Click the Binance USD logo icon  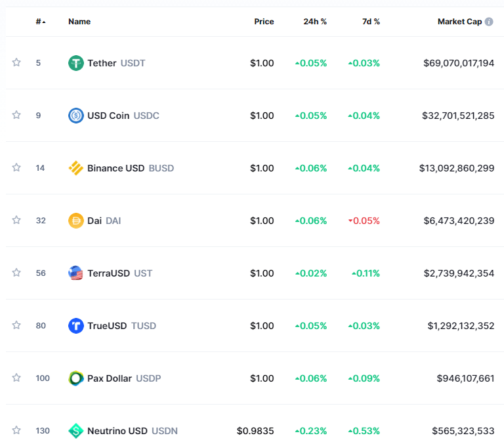coord(76,168)
